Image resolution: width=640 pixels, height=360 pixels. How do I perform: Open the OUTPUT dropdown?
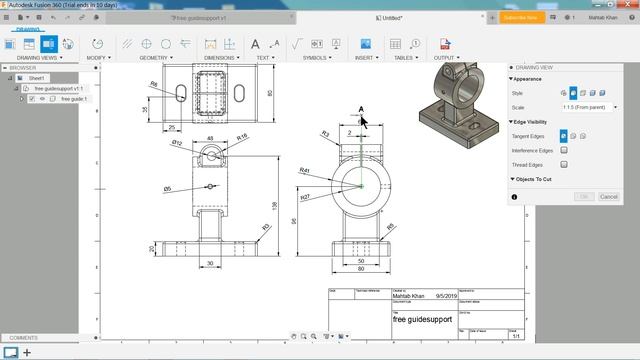tap(447, 58)
